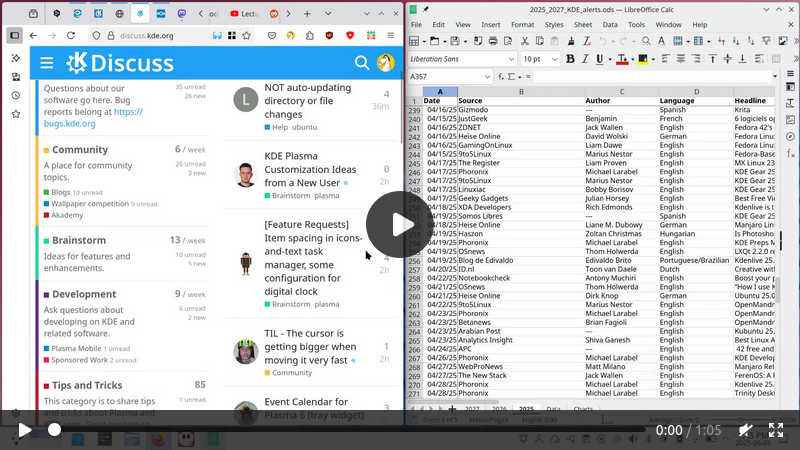Toggle Bold formatting in Calc
Image resolution: width=800 pixels, height=450 pixels.
coord(570,59)
